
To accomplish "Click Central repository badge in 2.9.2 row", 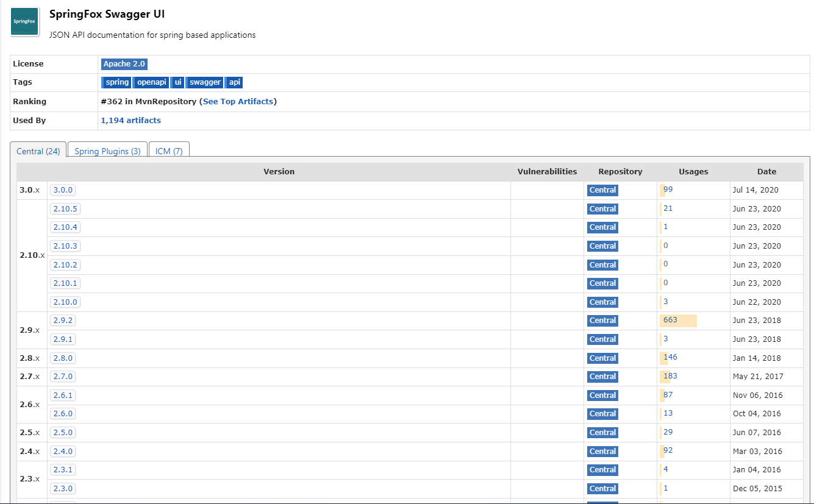I will pos(602,321).
